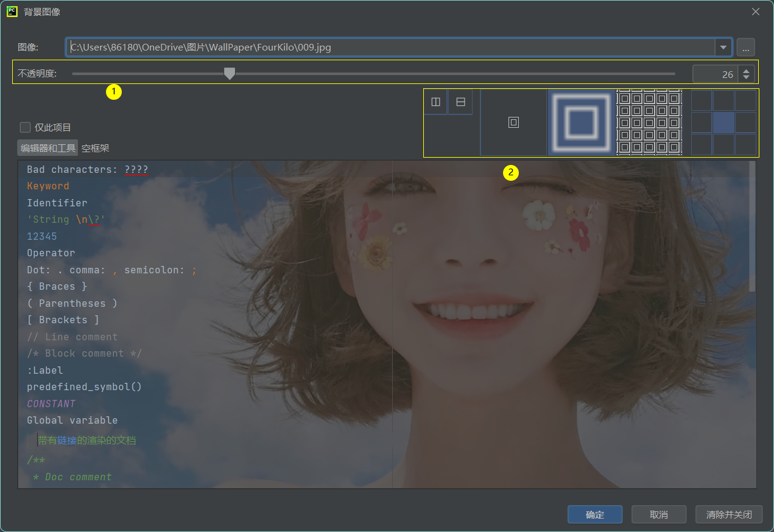Viewport: 774px width, 532px height.
Task: Select the bottom-right anchor position
Action: [x=745, y=145]
